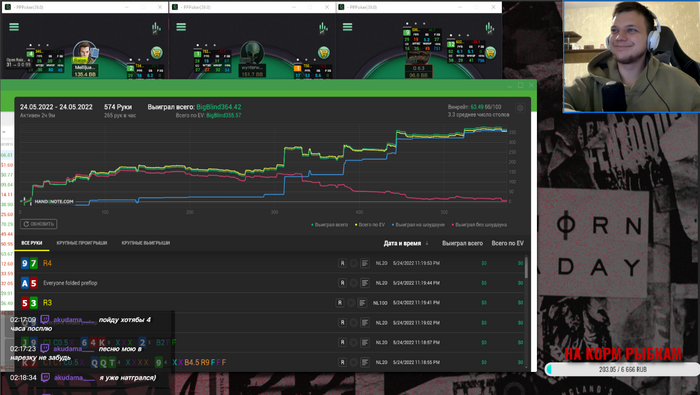This screenshot has height=395, width=700.
Task: Switch to 'КРУПНЫЕ ПРОИГРЫШИ' tab
Action: (82, 243)
